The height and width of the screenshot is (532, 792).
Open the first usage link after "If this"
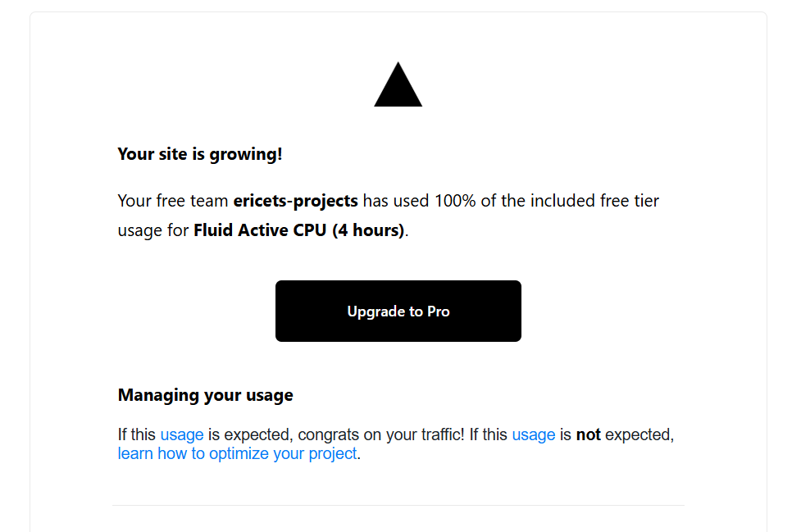[x=182, y=434]
